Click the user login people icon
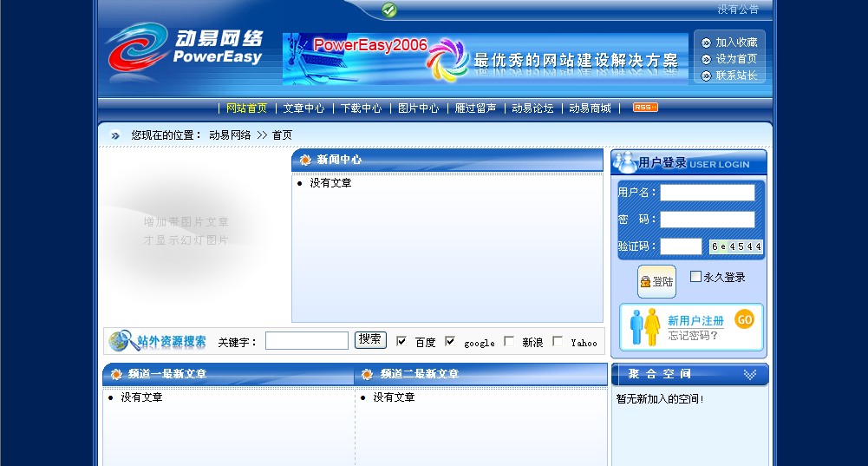Viewport: 868px width, 466px height. click(x=625, y=161)
